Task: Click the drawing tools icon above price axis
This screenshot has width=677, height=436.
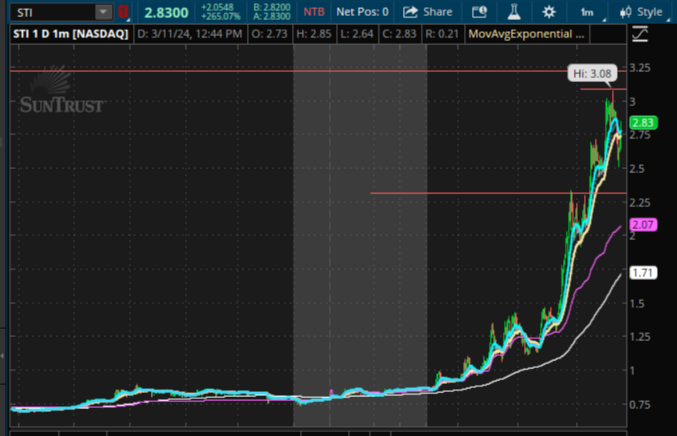Action: (x=640, y=34)
